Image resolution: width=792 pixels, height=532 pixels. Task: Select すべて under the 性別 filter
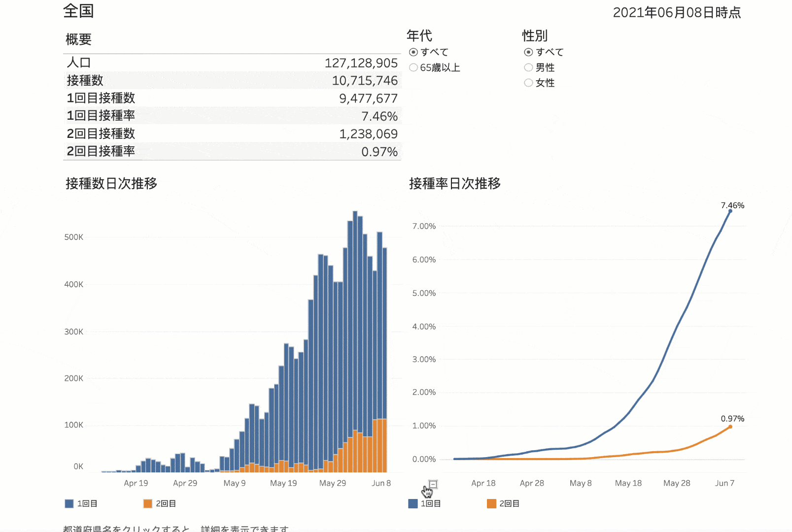point(528,52)
